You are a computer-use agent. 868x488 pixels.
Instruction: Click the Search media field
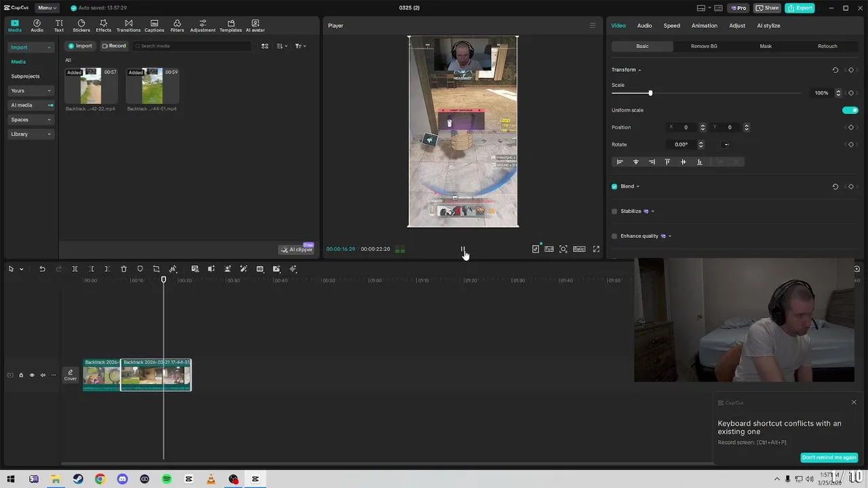pos(191,46)
